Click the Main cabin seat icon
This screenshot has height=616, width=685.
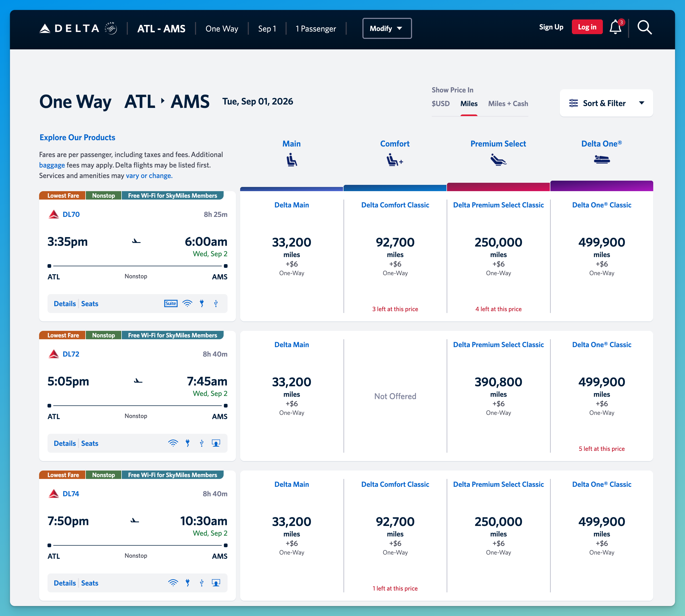coord(292,160)
